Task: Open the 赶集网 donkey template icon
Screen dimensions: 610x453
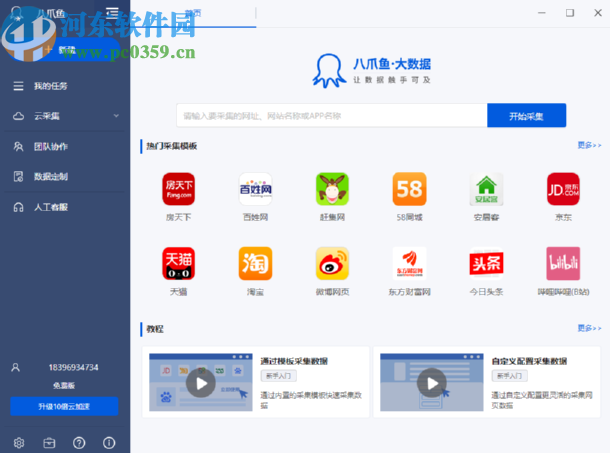Action: [332, 189]
